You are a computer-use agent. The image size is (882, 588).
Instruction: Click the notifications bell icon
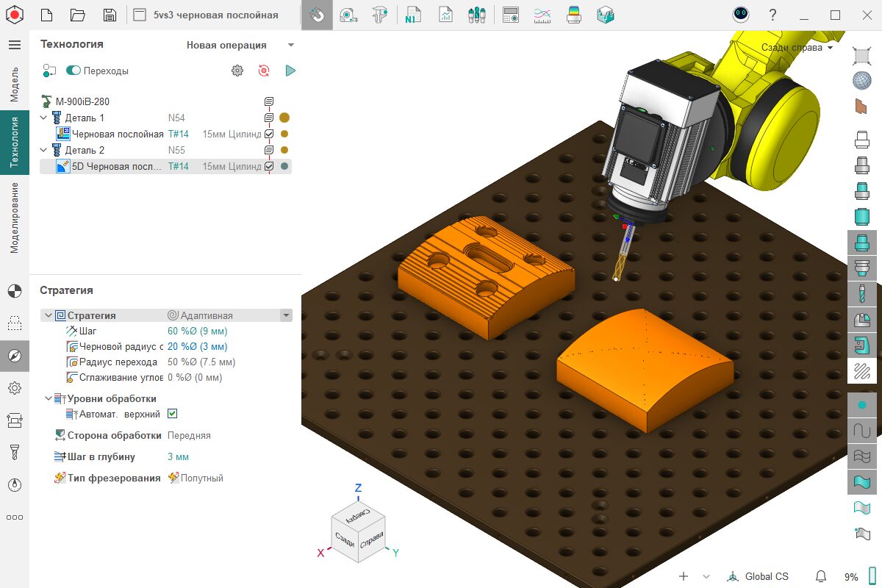click(821, 576)
